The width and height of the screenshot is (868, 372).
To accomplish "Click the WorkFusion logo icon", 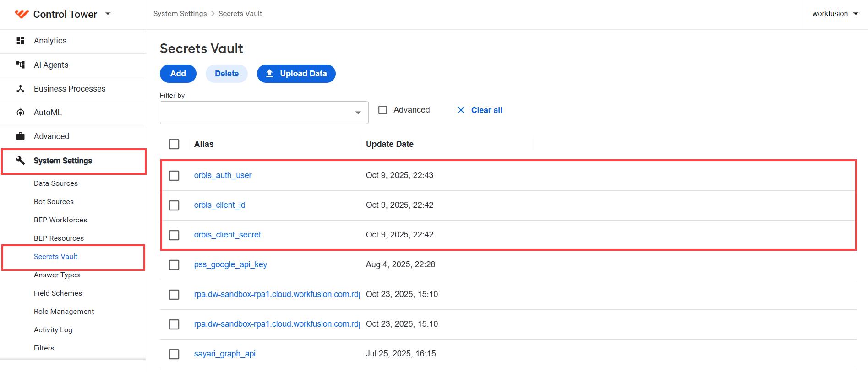I will [22, 14].
